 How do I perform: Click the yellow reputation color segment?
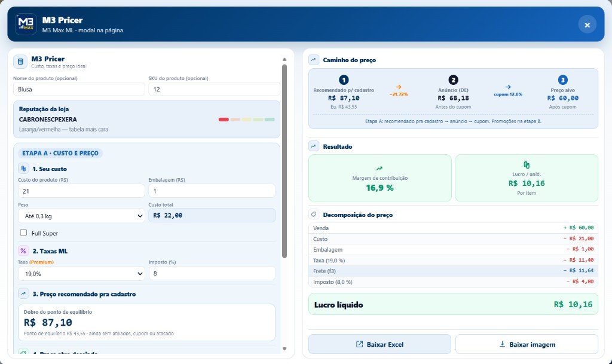[x=247, y=120]
